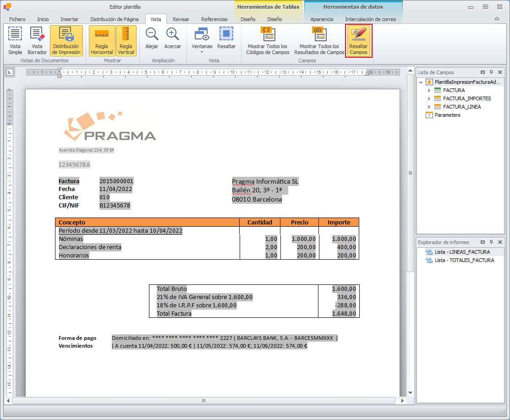
Task: Click the Domiciliado en payment text
Action: (225, 338)
